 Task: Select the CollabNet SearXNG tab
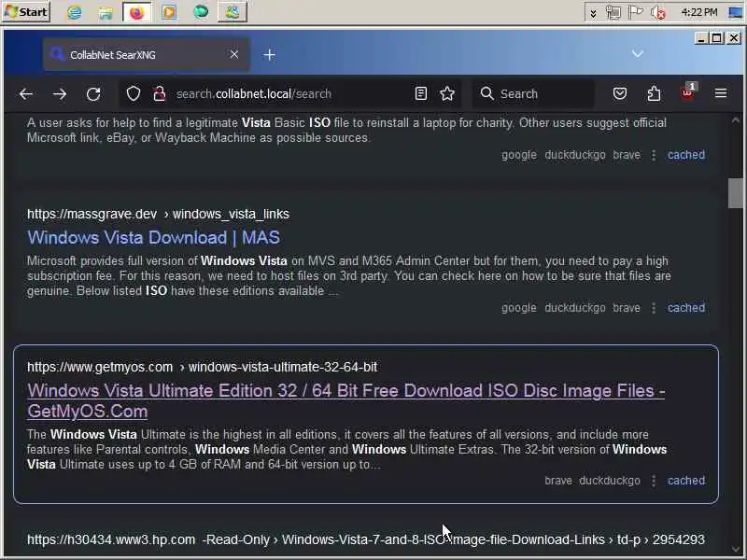point(146,55)
